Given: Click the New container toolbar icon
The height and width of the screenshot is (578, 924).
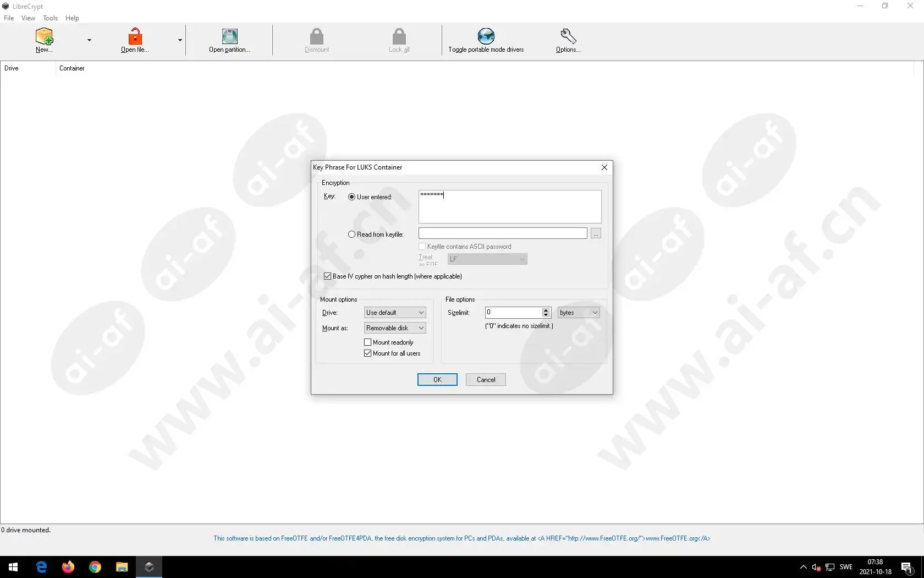Looking at the screenshot, I should pos(44,36).
